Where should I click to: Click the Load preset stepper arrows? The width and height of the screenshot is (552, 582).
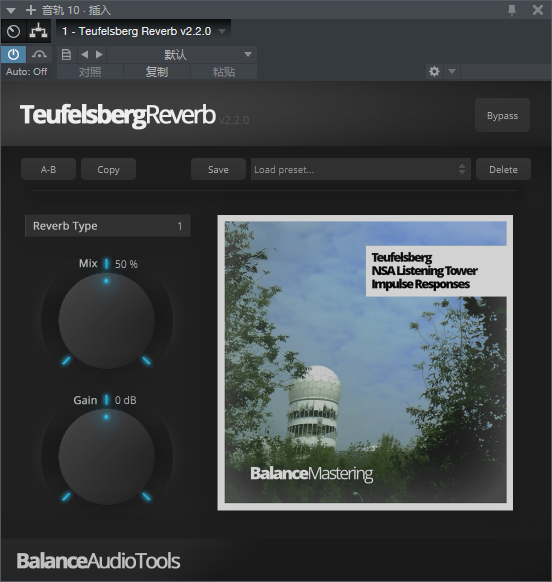462,170
